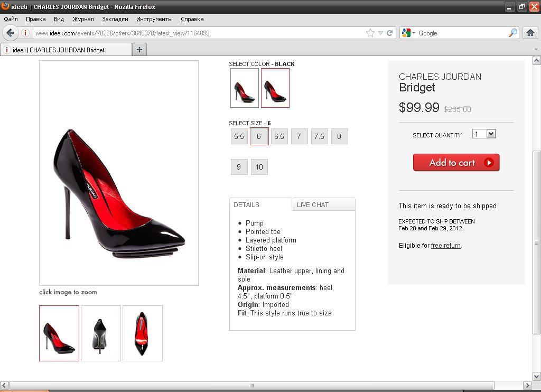Click the horizontal scrollbar thumb
541x392 pixels.
point(251,385)
